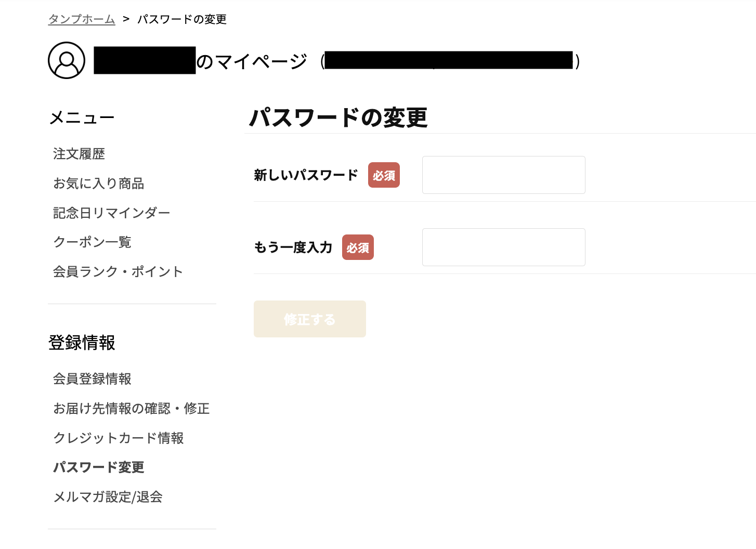The image size is (756, 549).
Task: Open お届け先情報の確認・修正 delivery address page
Action: tap(132, 409)
